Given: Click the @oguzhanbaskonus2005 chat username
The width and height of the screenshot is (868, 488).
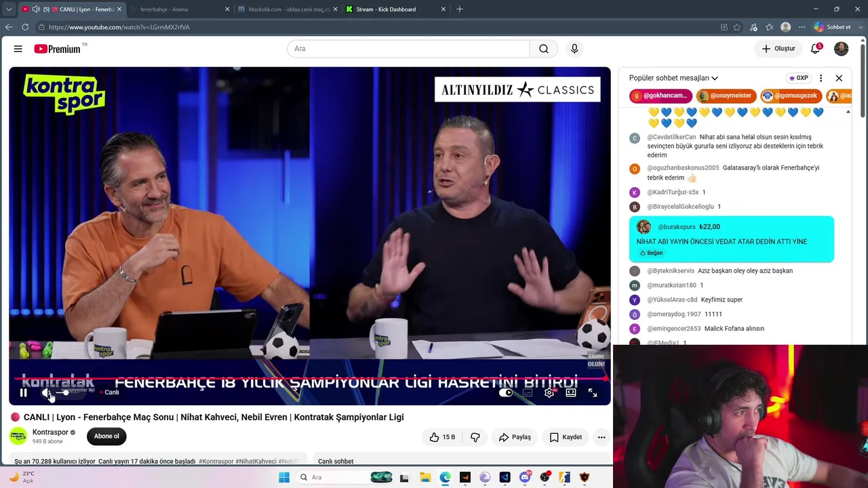Looking at the screenshot, I should click(683, 168).
